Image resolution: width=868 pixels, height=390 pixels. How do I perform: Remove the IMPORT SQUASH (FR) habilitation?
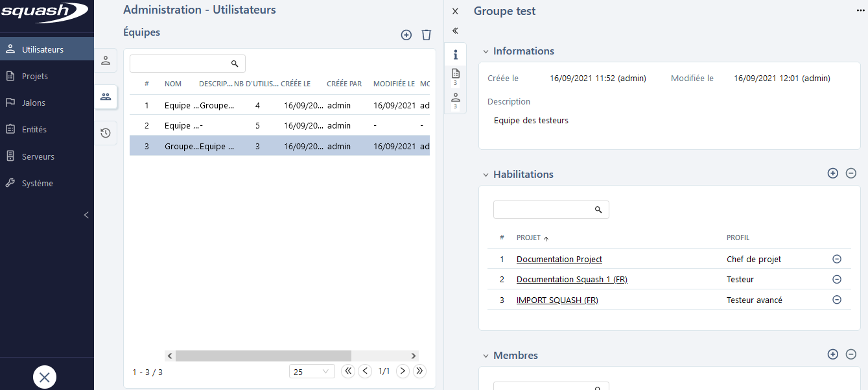coord(836,300)
